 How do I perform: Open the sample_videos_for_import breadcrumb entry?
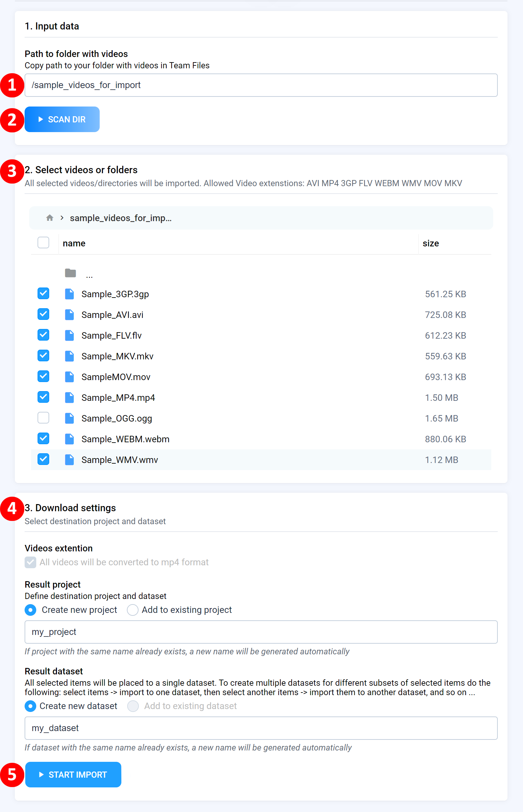[121, 218]
